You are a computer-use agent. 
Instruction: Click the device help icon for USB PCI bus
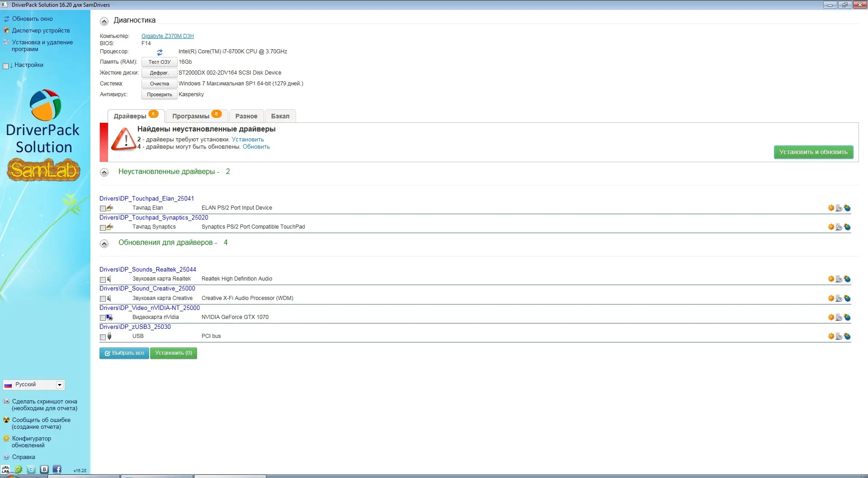(x=839, y=337)
